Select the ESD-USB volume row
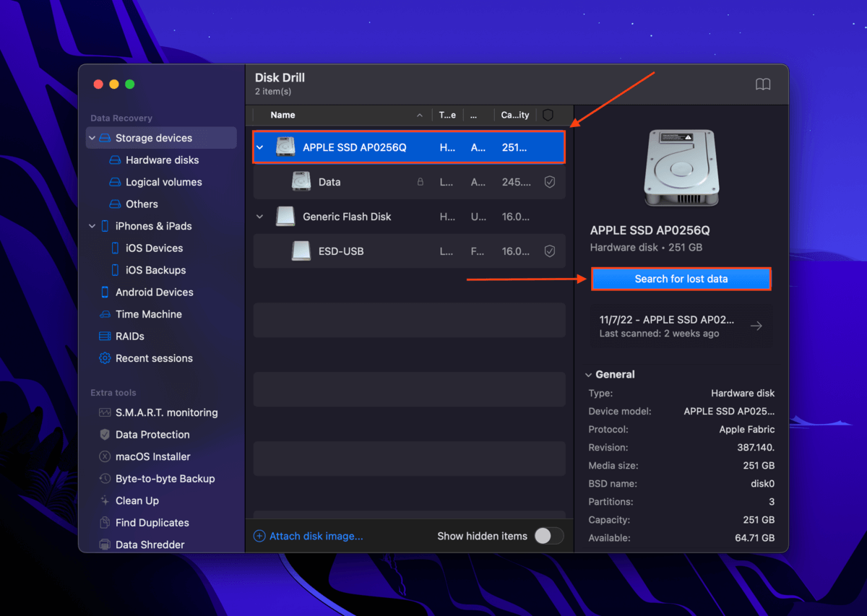Screen dimensions: 867x616 [409, 251]
